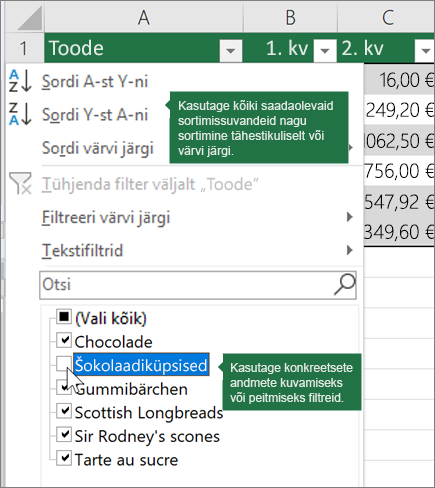Image resolution: width=435 pixels, height=488 pixels.
Task: Click the magnifier icon in Otsi box
Action: (345, 285)
